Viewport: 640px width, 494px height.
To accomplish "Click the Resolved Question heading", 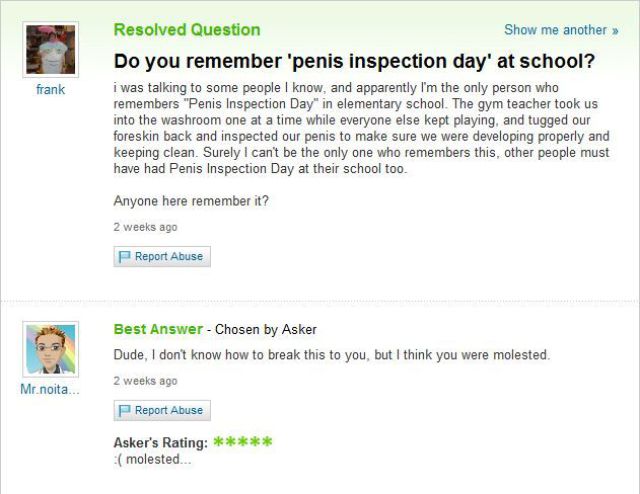I will pos(187,30).
